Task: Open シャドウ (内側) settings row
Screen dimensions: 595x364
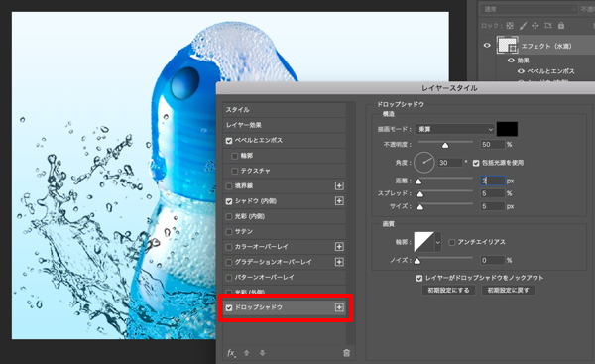Action: (x=285, y=201)
